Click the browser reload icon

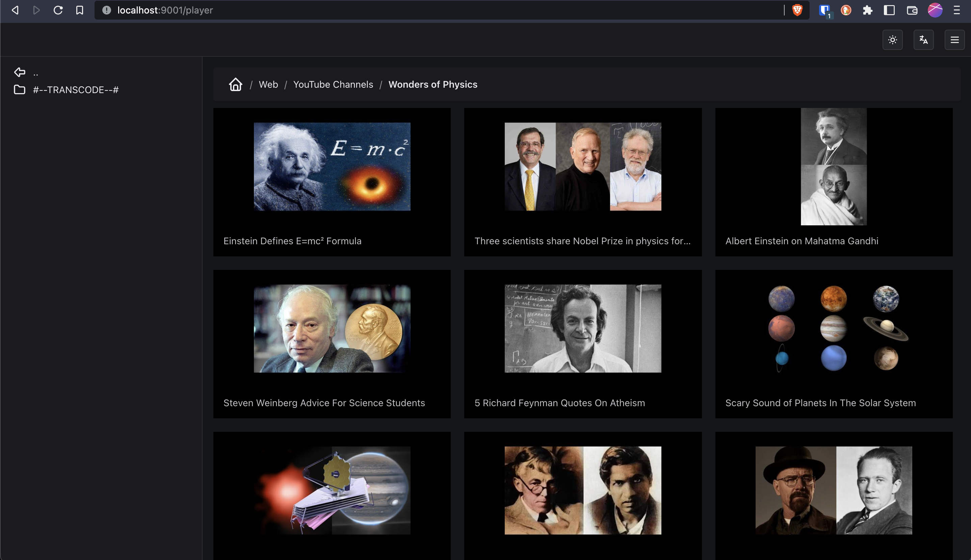58,10
